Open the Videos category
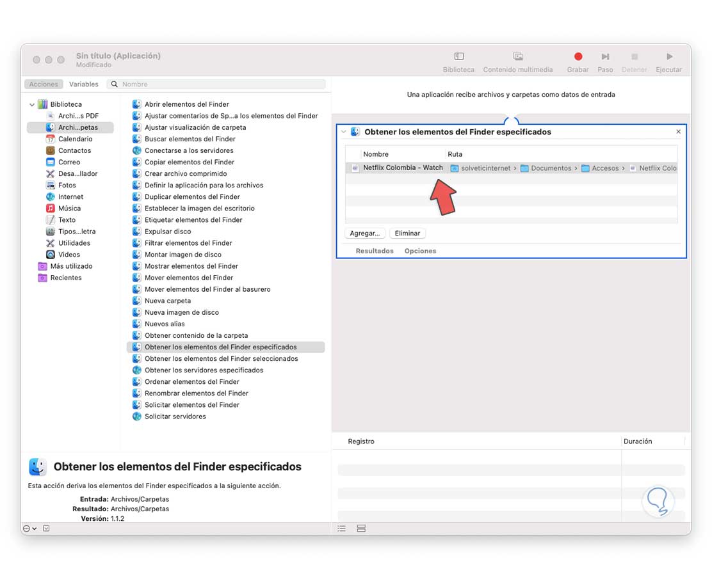The height and width of the screenshot is (588, 712). click(x=63, y=255)
